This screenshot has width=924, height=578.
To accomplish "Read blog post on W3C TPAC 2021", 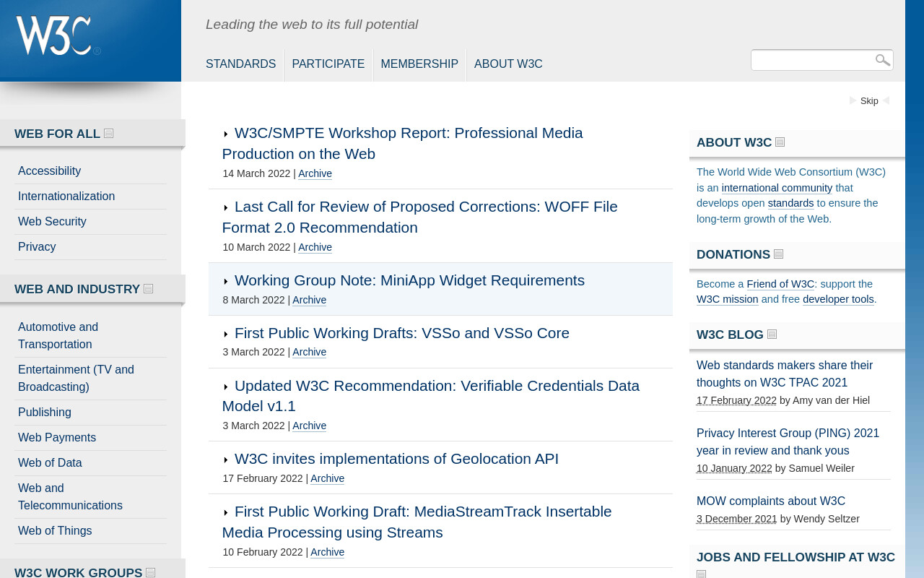I will [x=785, y=374].
